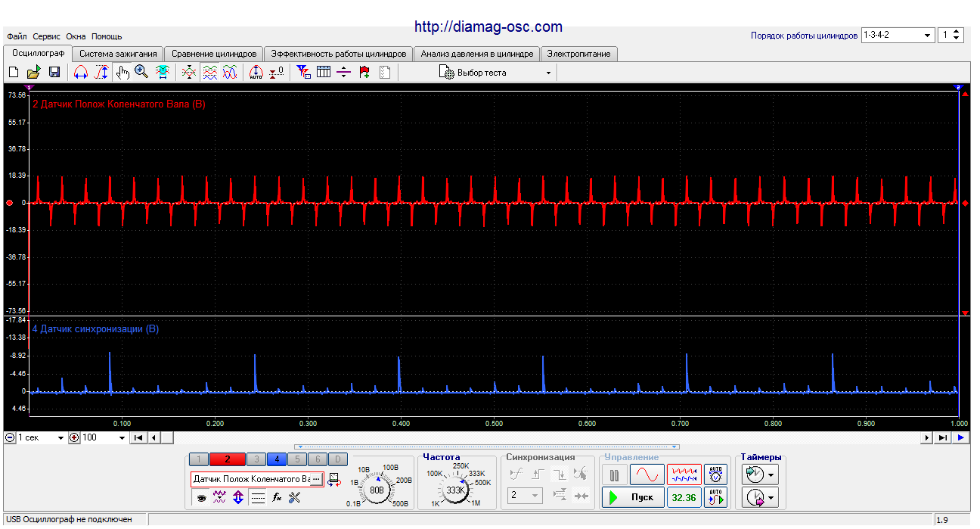Open the Сервис menu
This screenshot has height=529, width=980.
pyautogui.click(x=47, y=36)
